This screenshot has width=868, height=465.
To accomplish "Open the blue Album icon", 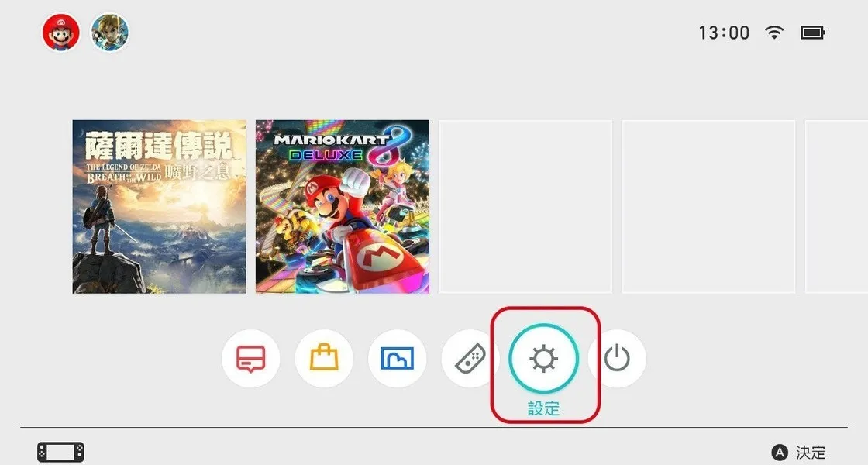I will click(397, 359).
